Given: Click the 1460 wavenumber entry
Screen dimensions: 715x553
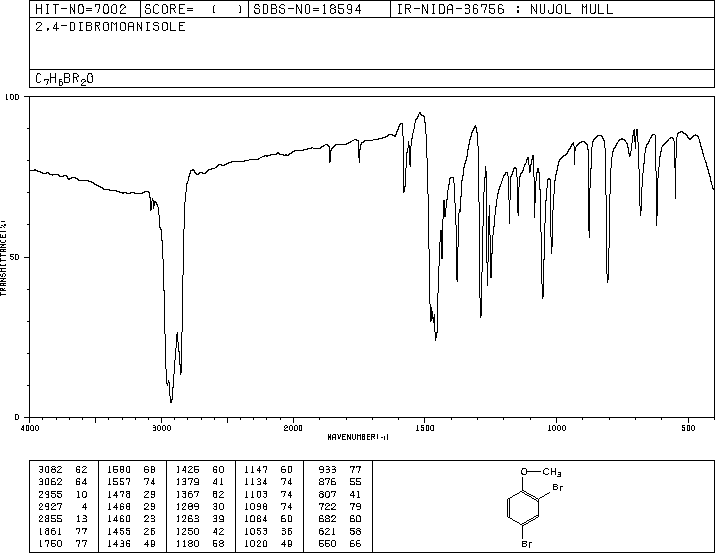Looking at the screenshot, I should pyautogui.click(x=119, y=519).
